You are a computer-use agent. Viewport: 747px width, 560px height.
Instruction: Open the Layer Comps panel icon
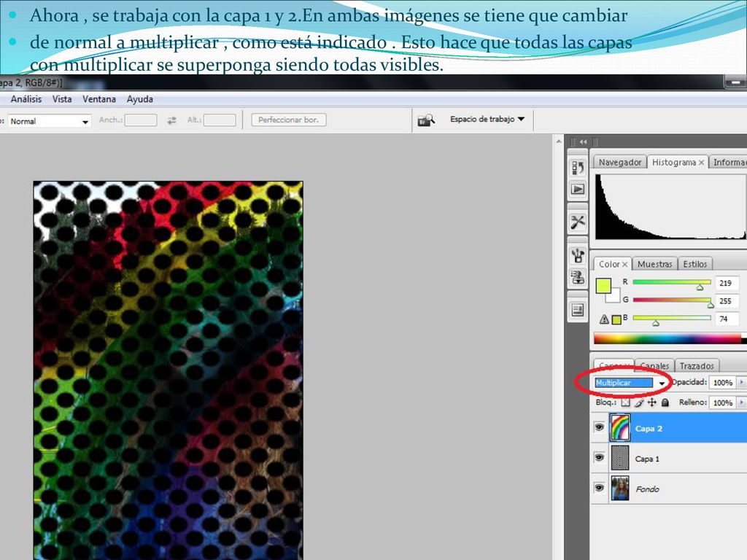(x=578, y=311)
